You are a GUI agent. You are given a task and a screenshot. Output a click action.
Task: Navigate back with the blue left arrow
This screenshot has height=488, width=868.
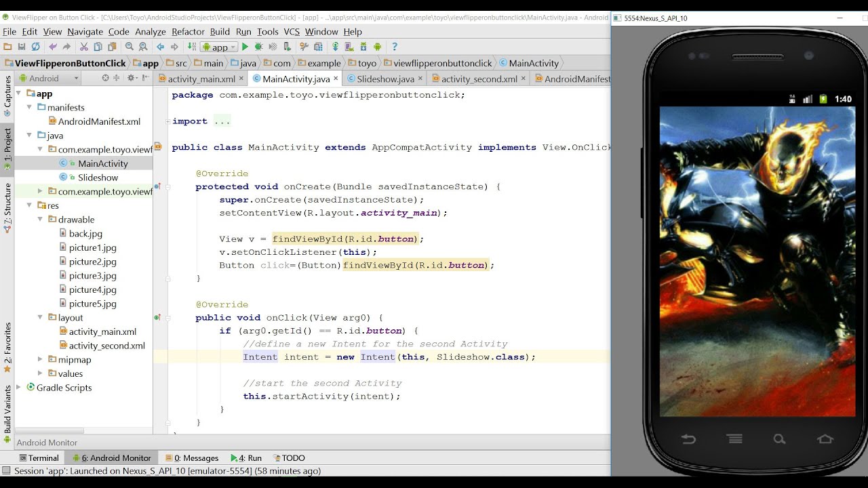click(161, 47)
